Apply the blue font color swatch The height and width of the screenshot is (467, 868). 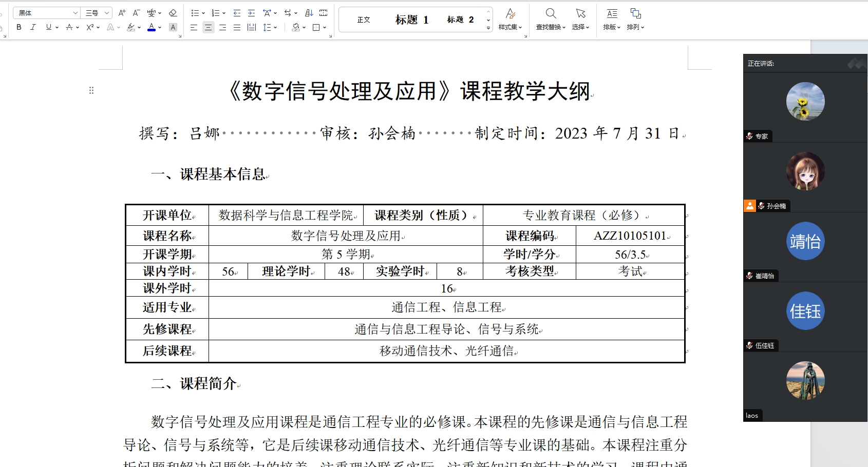[152, 27]
